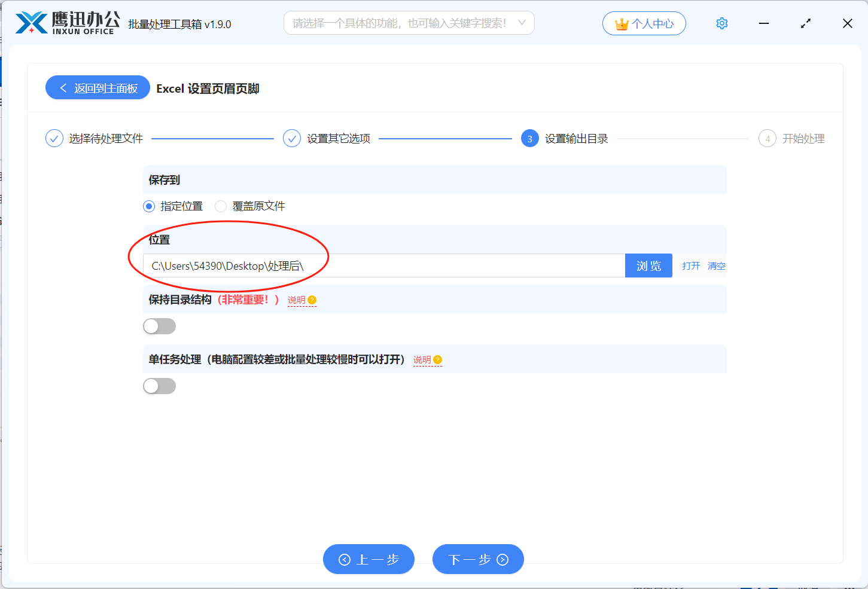The image size is (868, 589).
Task: Click the 清空 link to clear path
Action: pos(716,265)
